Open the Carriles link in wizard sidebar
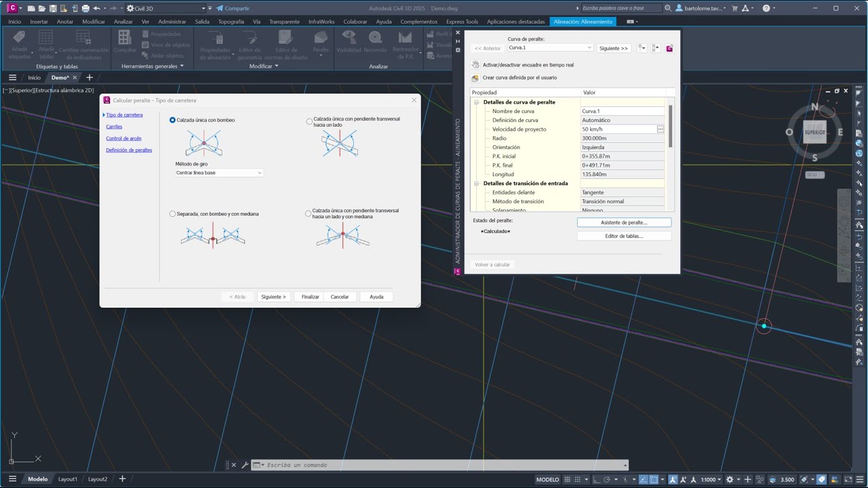Image resolution: width=868 pixels, height=488 pixels. pos(114,127)
